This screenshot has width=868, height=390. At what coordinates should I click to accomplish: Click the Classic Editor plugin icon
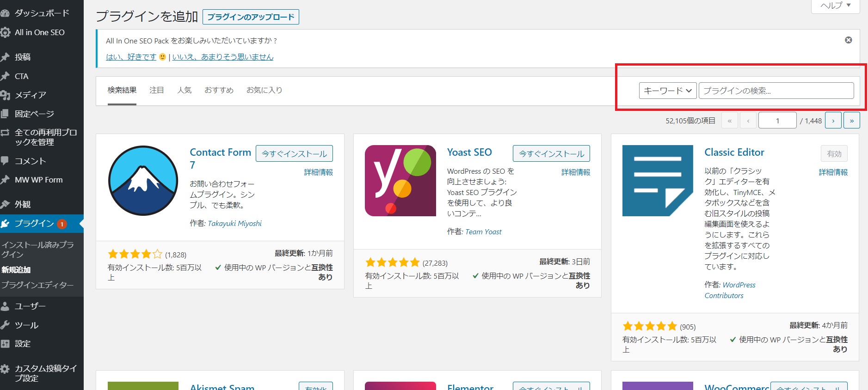point(657,181)
